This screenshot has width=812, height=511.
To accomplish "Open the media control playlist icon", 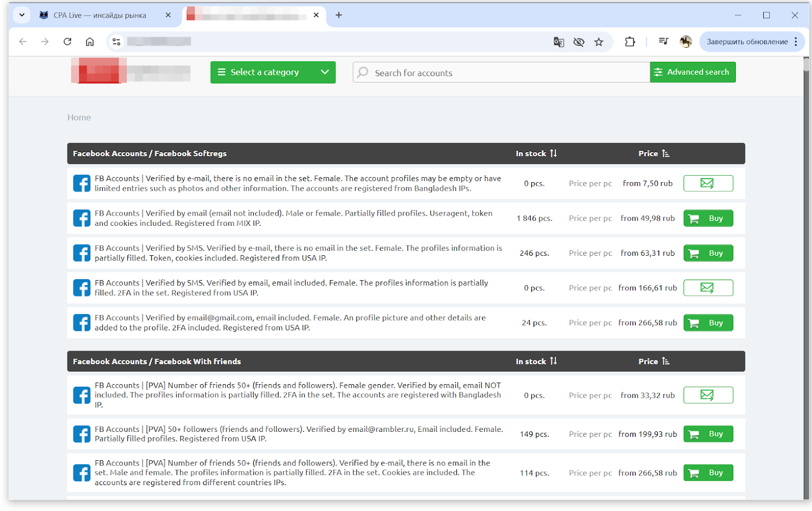I will pos(663,42).
